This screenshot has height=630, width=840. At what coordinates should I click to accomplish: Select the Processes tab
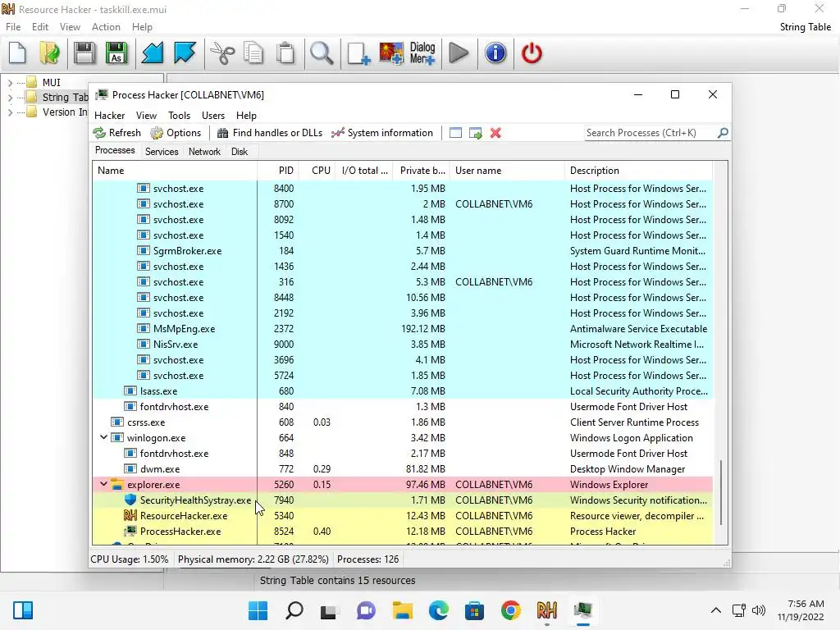point(115,151)
